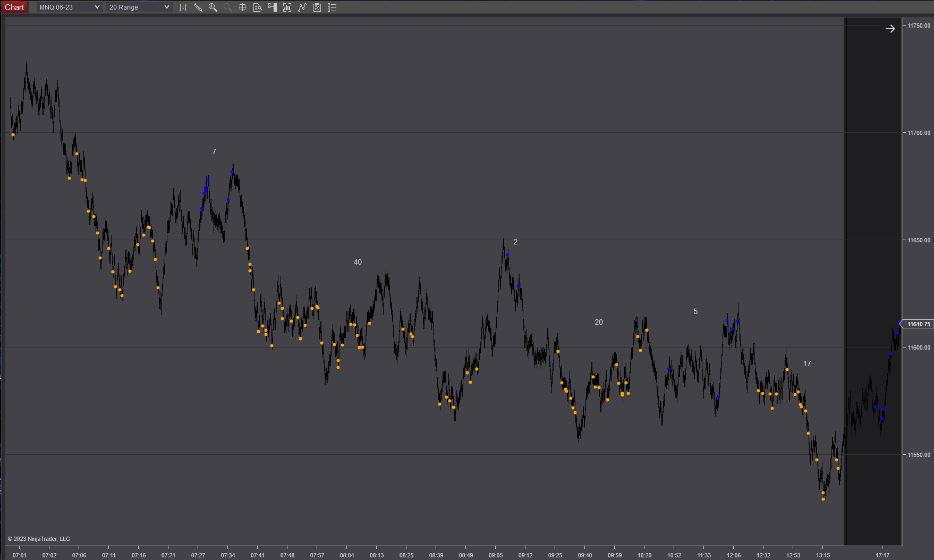Open the Chart window menu
The height and width of the screenshot is (560, 934).
point(14,7)
